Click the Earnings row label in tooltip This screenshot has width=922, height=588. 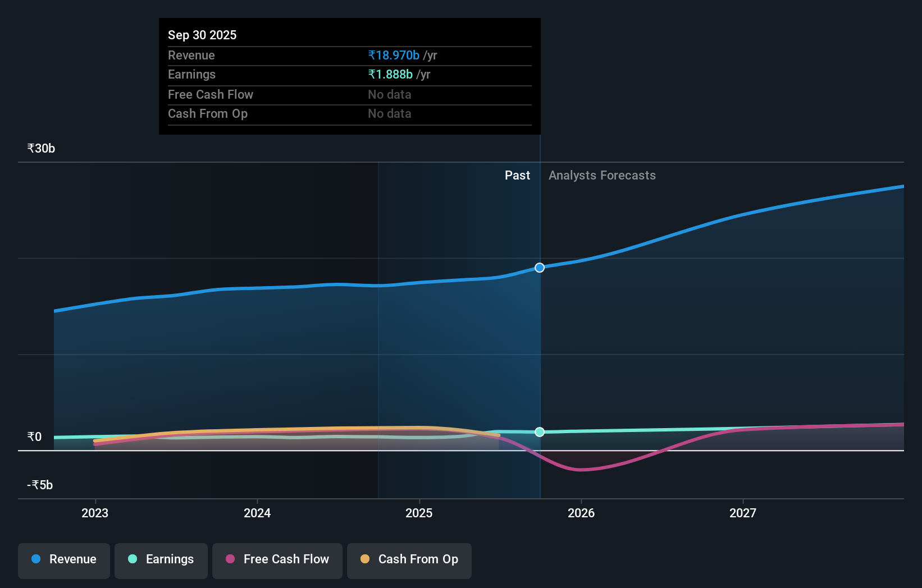[191, 75]
